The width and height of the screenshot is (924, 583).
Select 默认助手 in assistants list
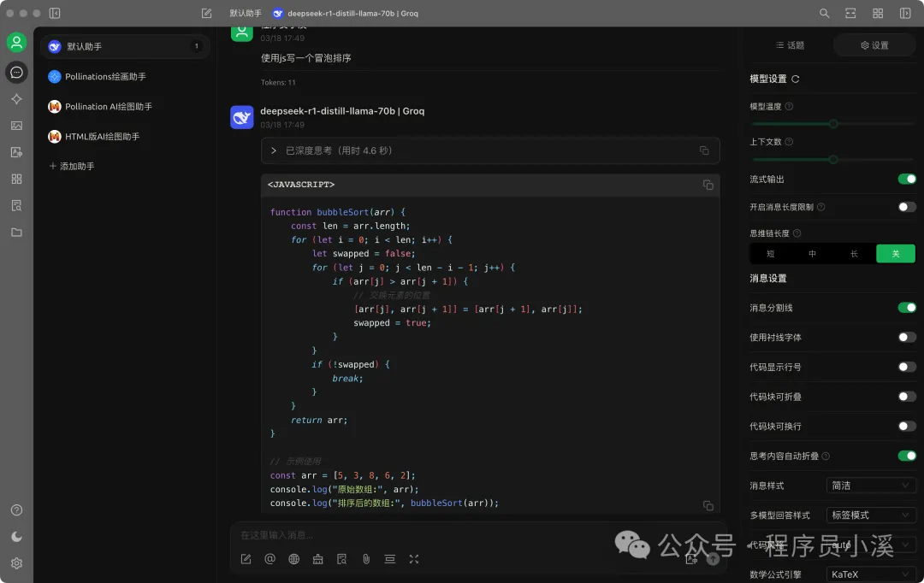click(125, 46)
